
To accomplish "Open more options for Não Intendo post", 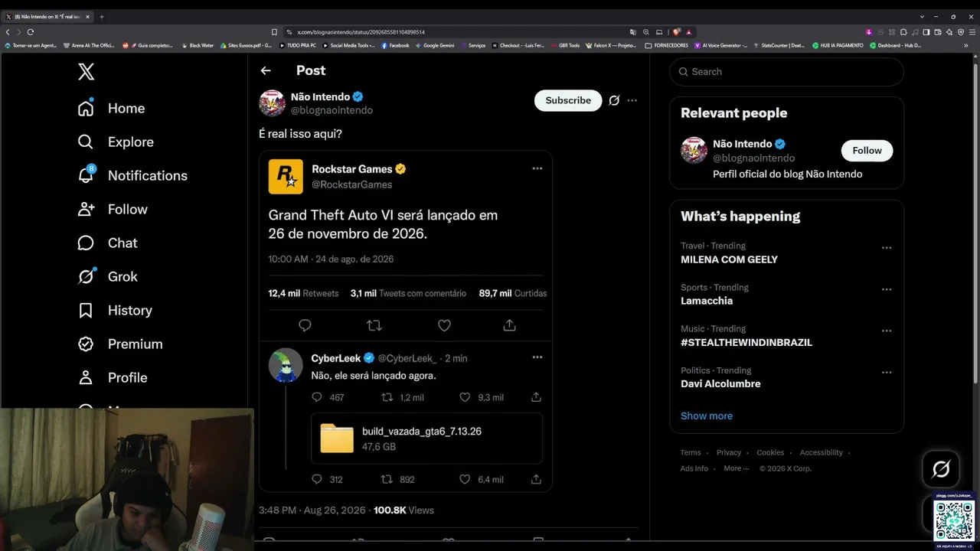I will 632,100.
